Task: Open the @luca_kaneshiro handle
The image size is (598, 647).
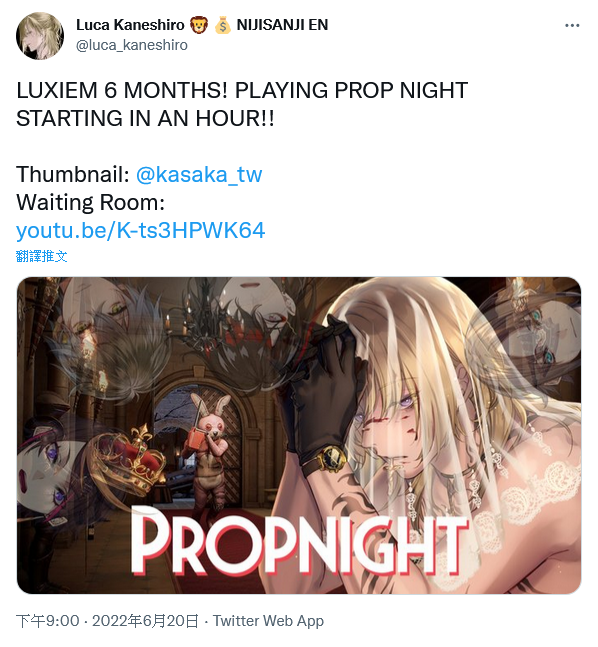Action: click(x=132, y=45)
